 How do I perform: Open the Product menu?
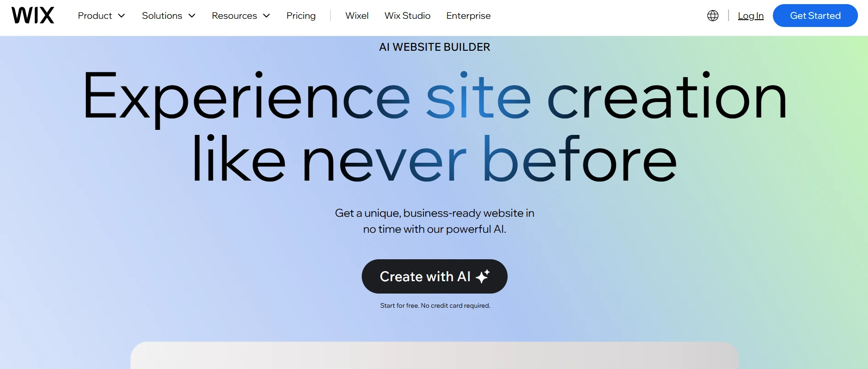[102, 16]
